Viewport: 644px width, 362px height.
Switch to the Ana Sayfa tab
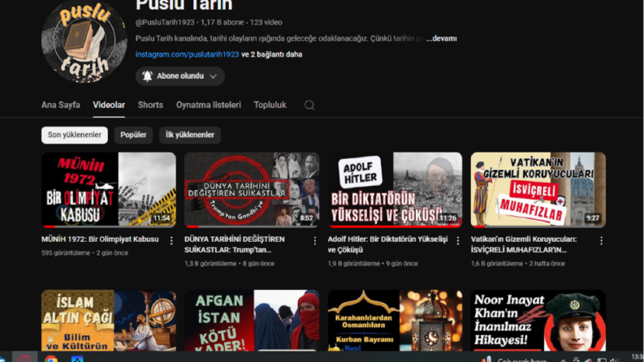pyautogui.click(x=60, y=105)
